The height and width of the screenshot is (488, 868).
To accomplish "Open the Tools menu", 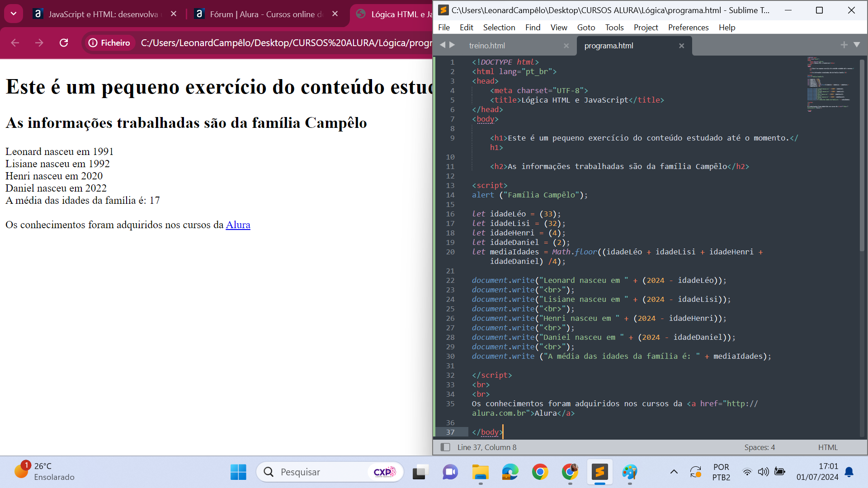I will pos(614,28).
